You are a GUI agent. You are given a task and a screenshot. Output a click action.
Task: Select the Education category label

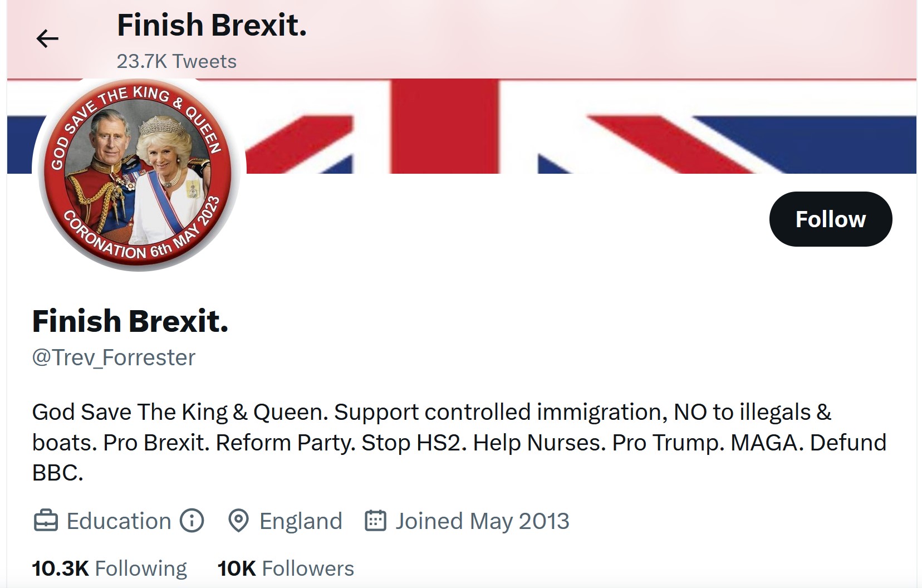[x=119, y=521]
